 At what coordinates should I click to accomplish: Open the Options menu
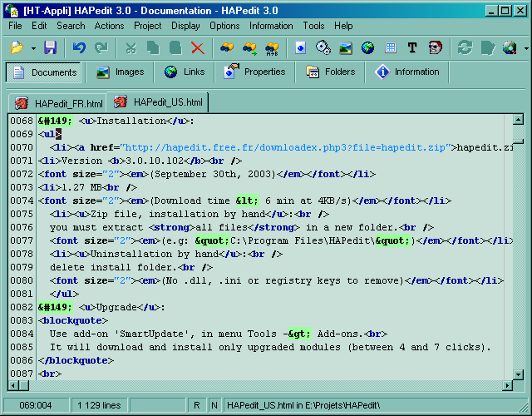tap(224, 26)
